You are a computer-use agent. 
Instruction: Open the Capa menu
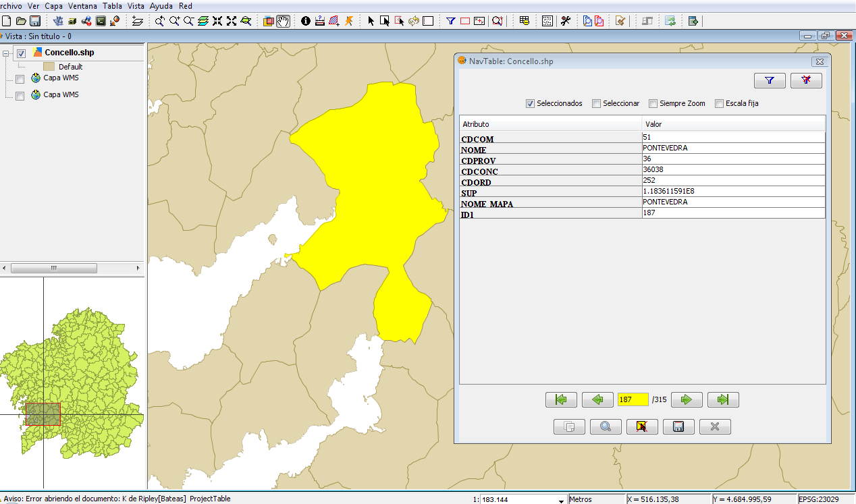click(x=53, y=5)
